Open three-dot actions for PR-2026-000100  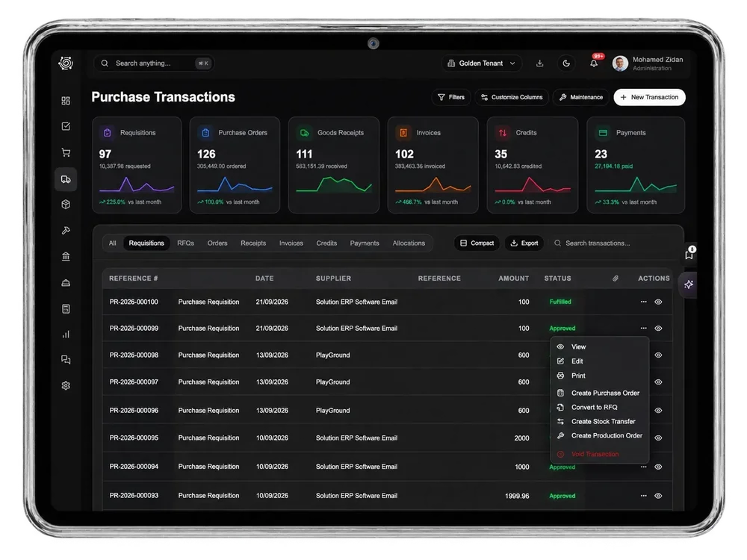point(644,302)
